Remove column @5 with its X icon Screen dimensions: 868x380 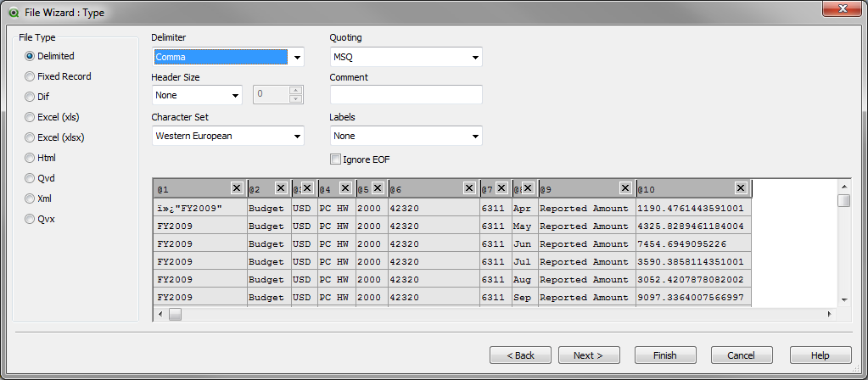(378, 188)
